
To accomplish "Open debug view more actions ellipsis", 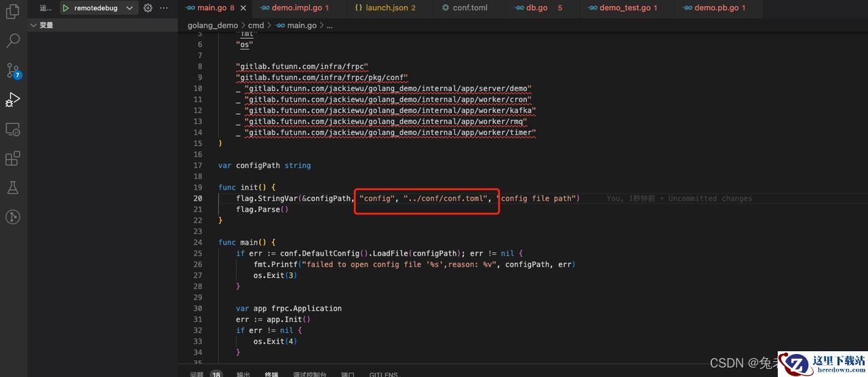I will tap(164, 8).
